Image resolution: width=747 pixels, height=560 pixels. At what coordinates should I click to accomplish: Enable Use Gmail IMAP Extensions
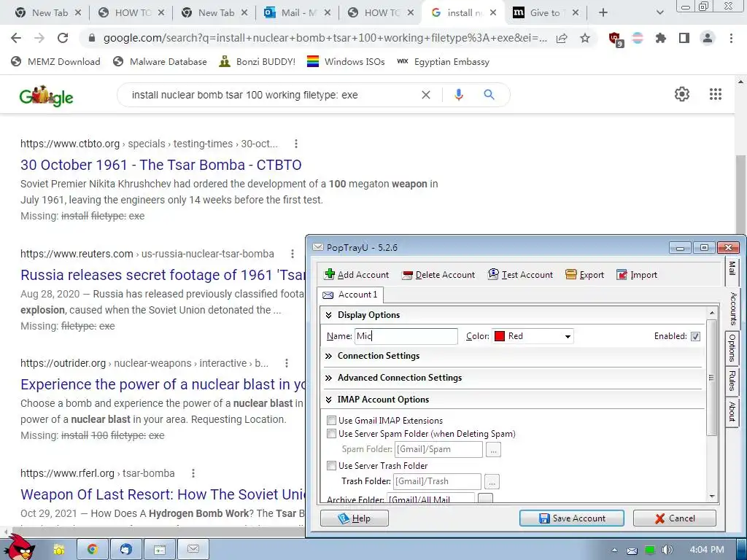[x=332, y=421]
